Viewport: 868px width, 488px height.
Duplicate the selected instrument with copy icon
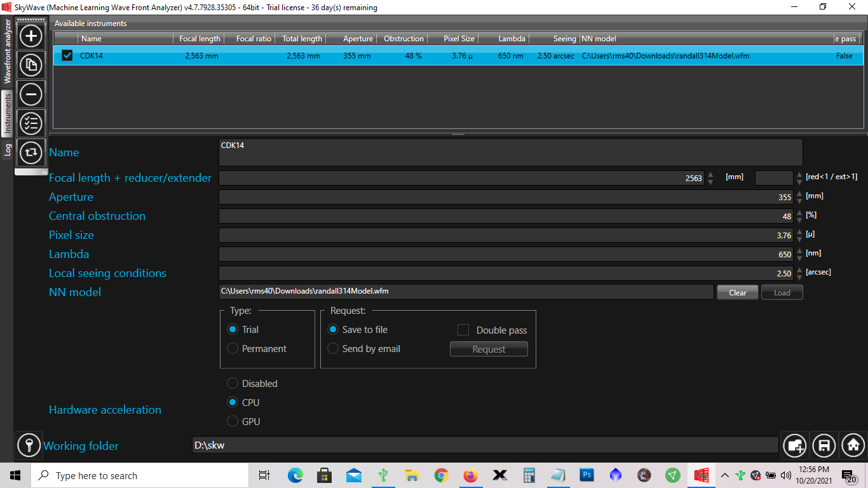31,64
